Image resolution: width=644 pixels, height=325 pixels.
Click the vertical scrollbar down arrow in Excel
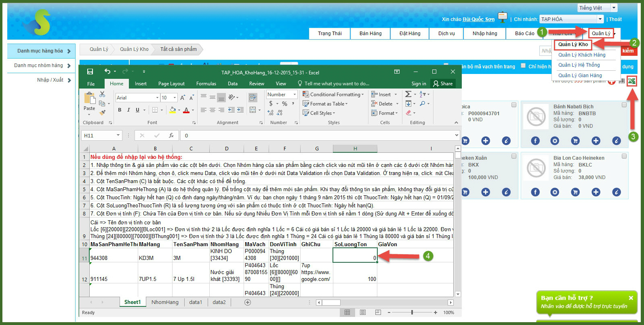pos(458,294)
